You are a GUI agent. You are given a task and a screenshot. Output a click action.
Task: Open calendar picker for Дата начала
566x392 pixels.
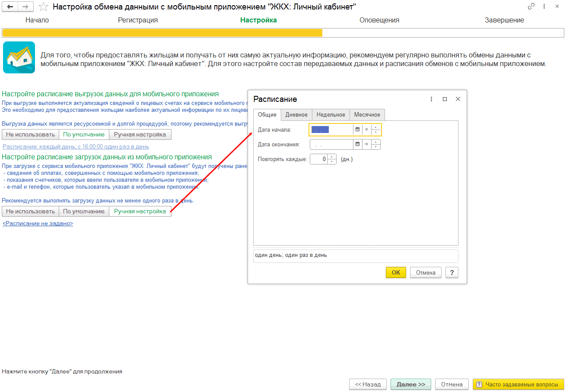357,130
